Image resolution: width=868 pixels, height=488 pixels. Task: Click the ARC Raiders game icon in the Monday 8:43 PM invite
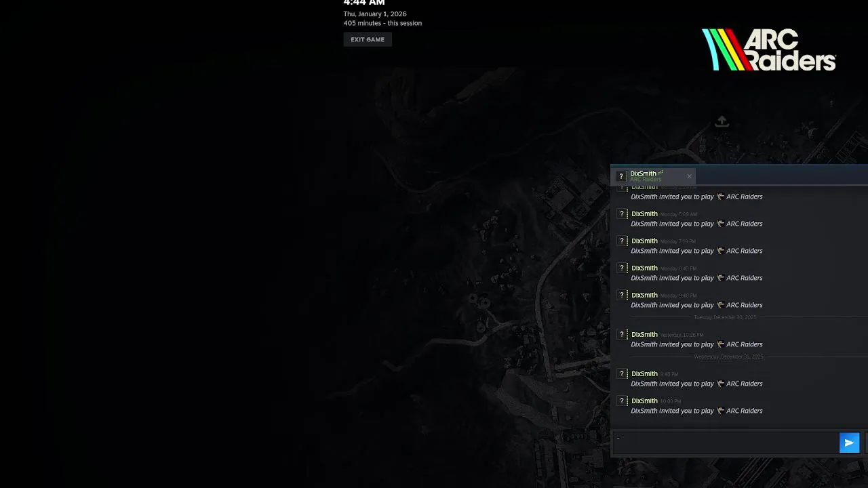coord(721,278)
